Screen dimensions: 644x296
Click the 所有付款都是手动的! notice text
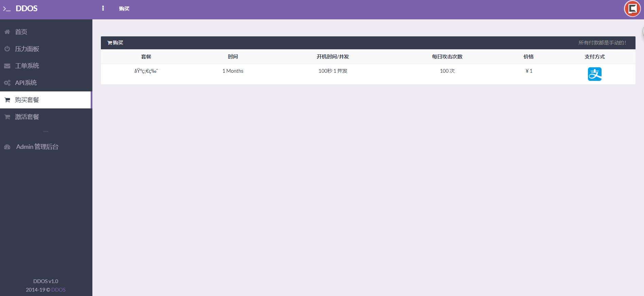click(602, 43)
